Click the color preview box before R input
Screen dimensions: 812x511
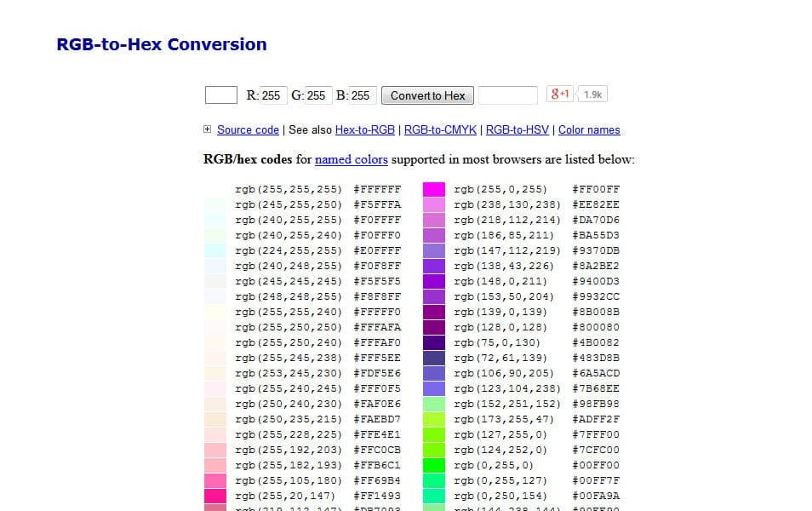pyautogui.click(x=220, y=95)
